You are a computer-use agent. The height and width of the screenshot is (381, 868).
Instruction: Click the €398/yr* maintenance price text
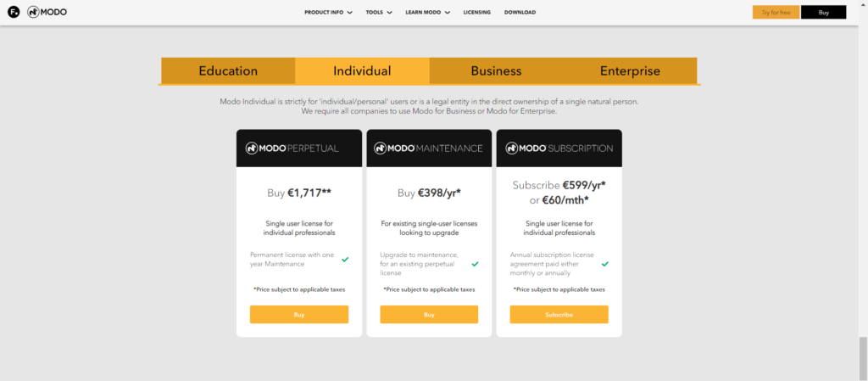pos(439,193)
